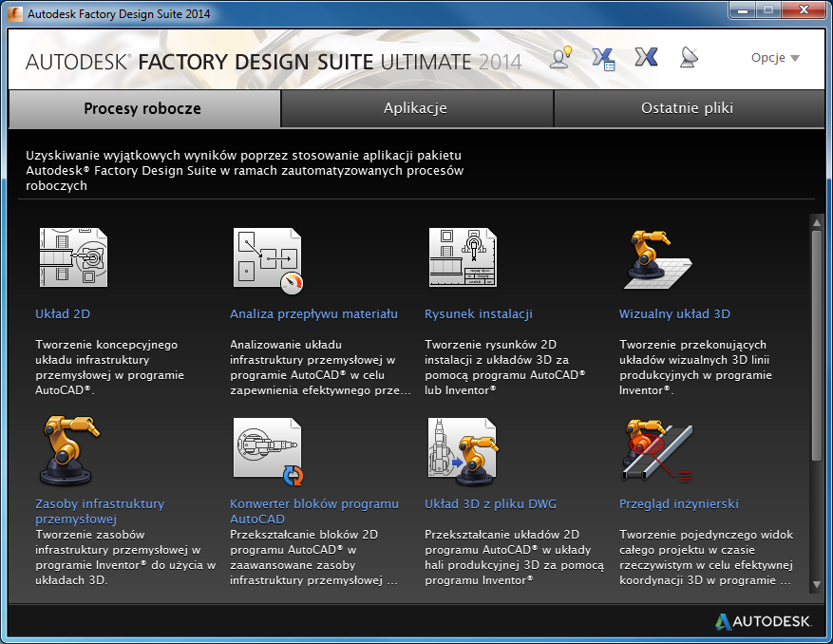The width and height of the screenshot is (833, 644).
Task: Open Zasoby infrastruktury przemysłowej link
Action: click(x=100, y=511)
